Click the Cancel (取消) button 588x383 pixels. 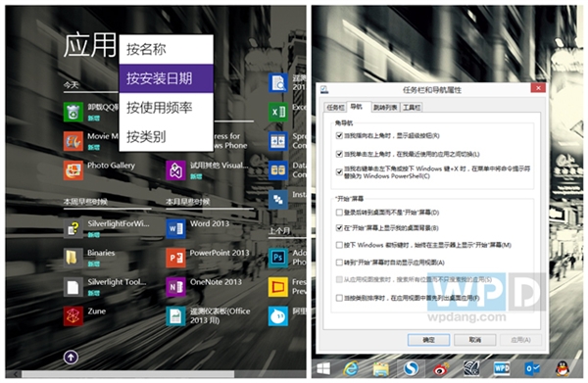(x=474, y=340)
